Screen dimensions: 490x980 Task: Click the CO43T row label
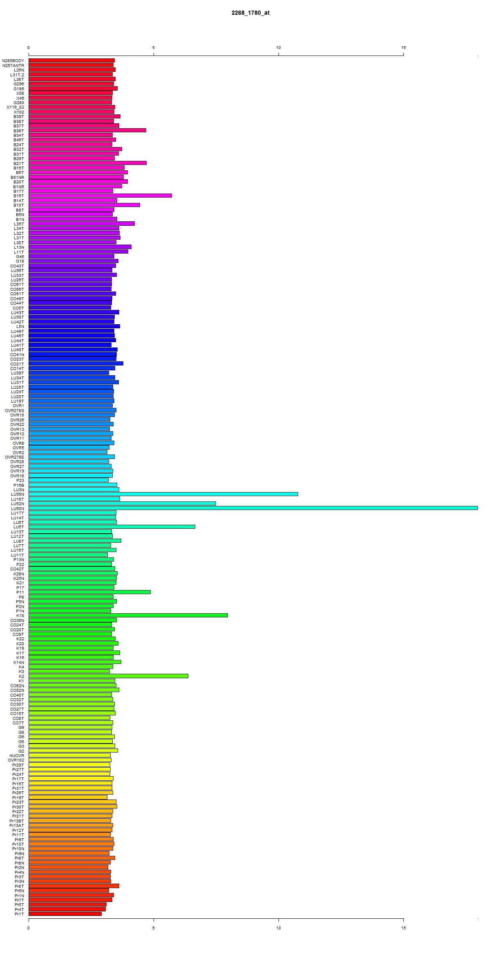[x=17, y=266]
